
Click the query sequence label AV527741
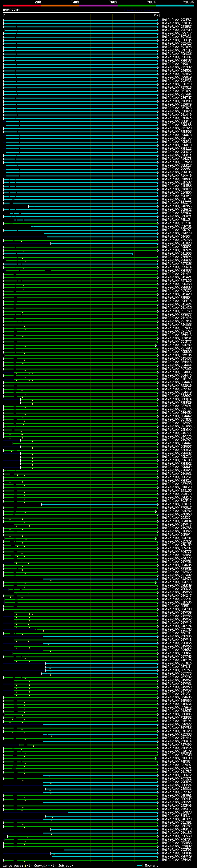coord(11,10)
